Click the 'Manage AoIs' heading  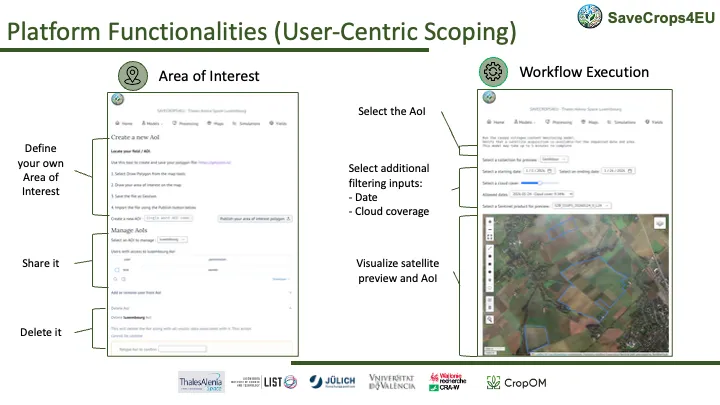(129, 230)
